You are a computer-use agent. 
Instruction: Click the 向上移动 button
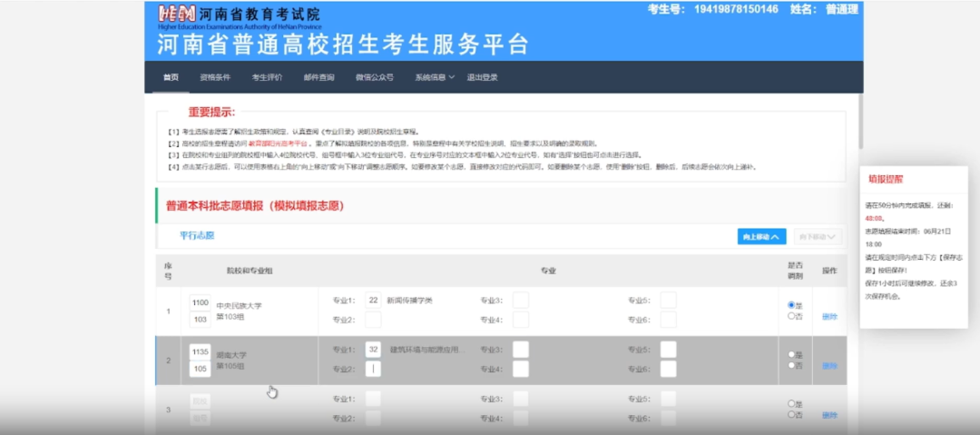tap(761, 237)
